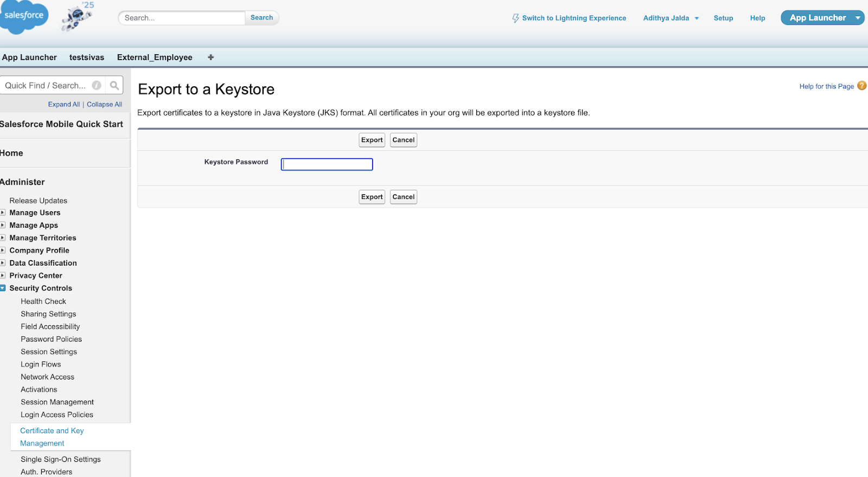Open the Adithya Jalda user menu
This screenshot has height=477, width=868.
[x=671, y=18]
